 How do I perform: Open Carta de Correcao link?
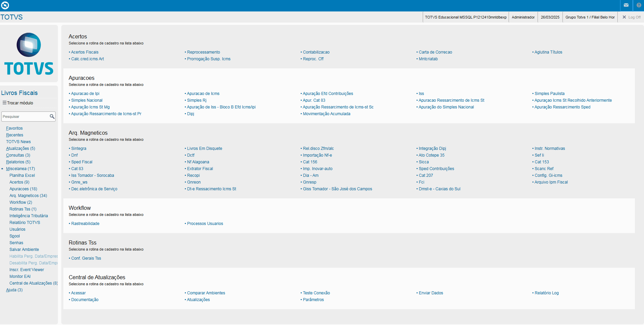[436, 52]
